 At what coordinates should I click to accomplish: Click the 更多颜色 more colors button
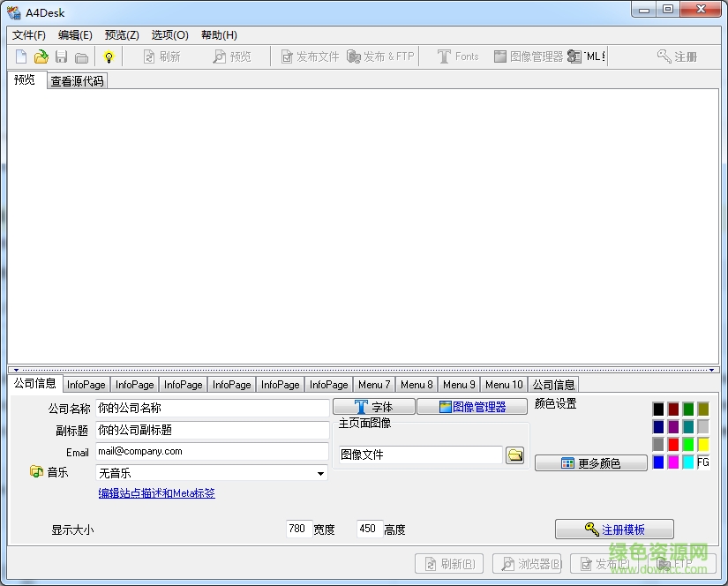[x=590, y=463]
